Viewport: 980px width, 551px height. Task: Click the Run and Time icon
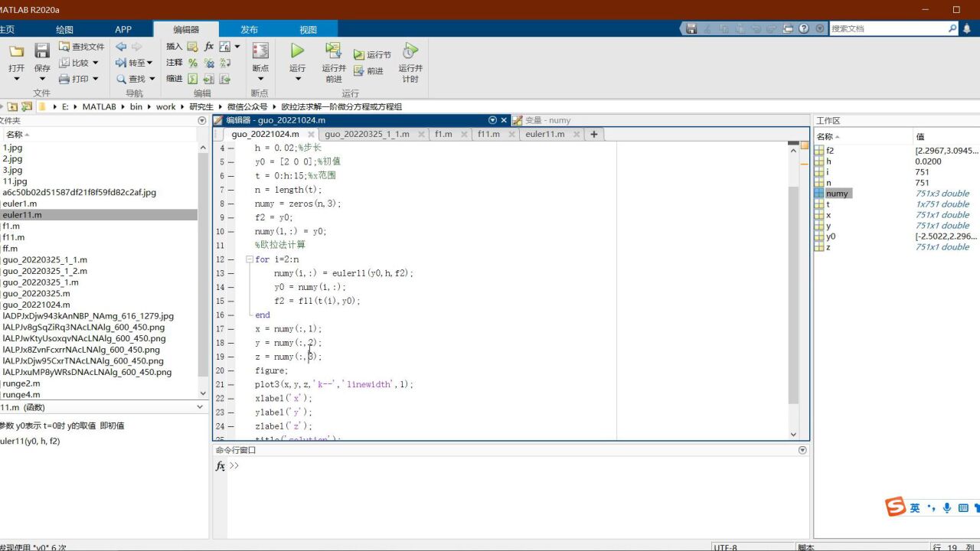410,51
